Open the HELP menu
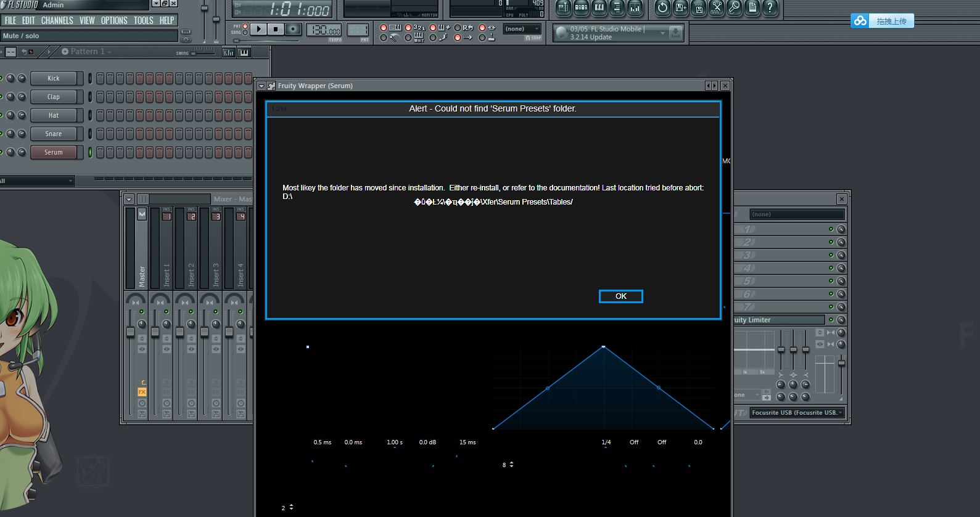The height and width of the screenshot is (517, 980). point(167,20)
